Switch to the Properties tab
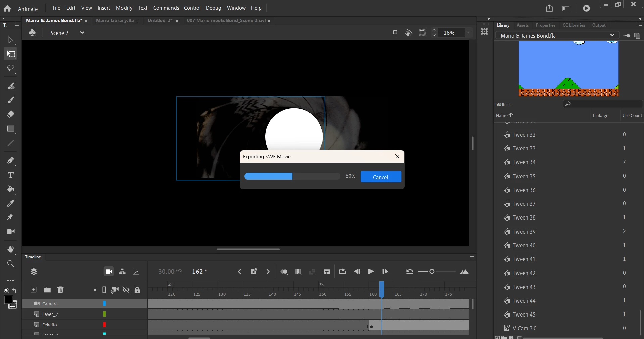 (x=545, y=25)
